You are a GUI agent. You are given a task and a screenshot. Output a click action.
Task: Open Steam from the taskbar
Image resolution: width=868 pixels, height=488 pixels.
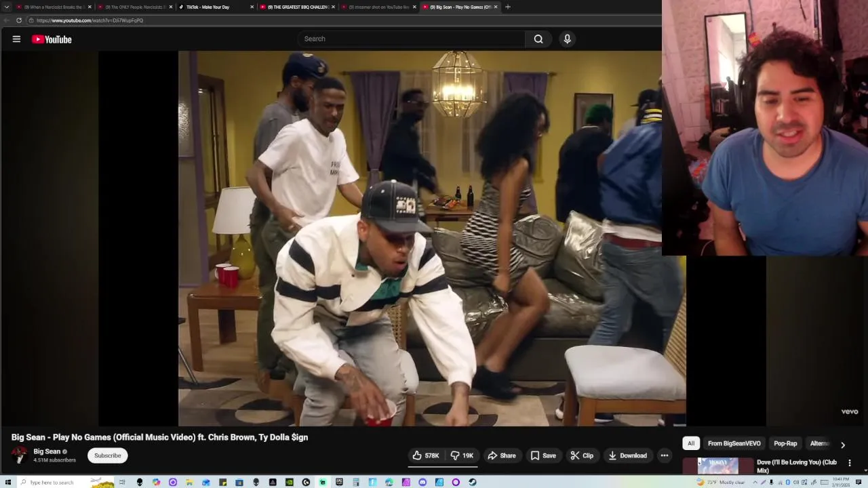click(x=473, y=482)
